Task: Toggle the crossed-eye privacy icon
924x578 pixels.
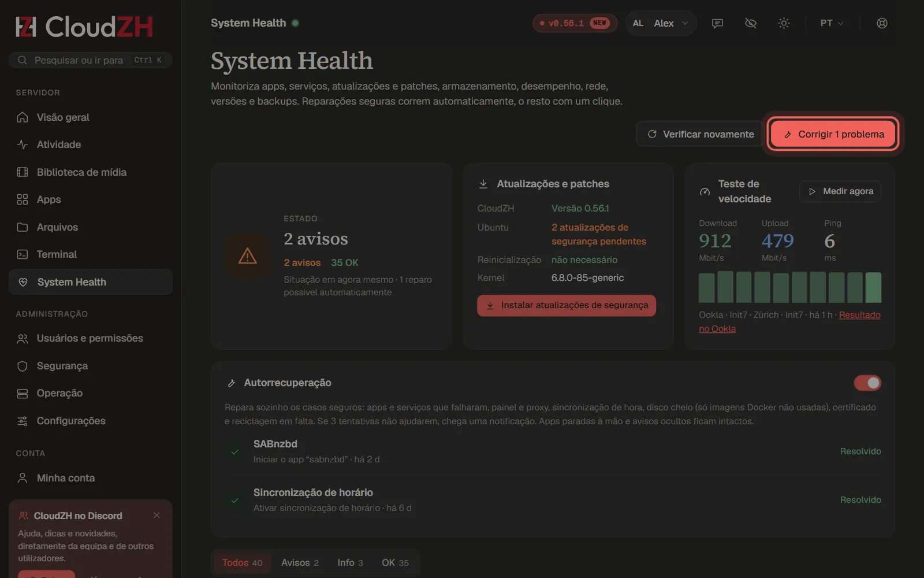Action: [x=751, y=23]
